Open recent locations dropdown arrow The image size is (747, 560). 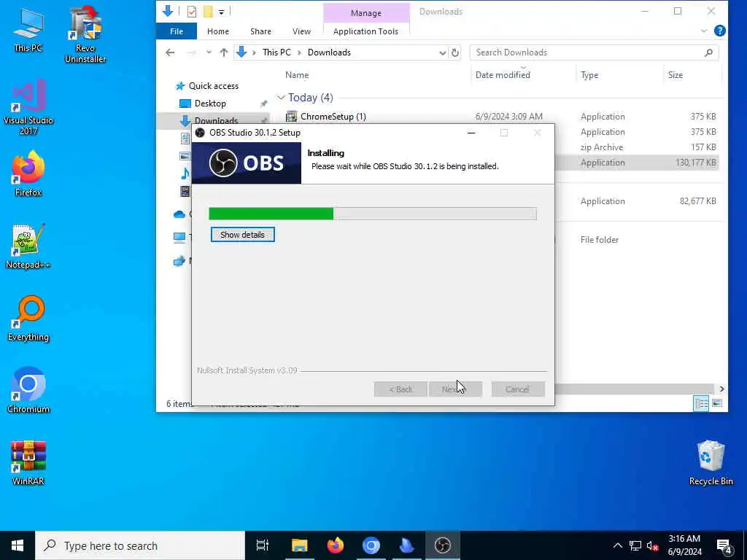209,52
